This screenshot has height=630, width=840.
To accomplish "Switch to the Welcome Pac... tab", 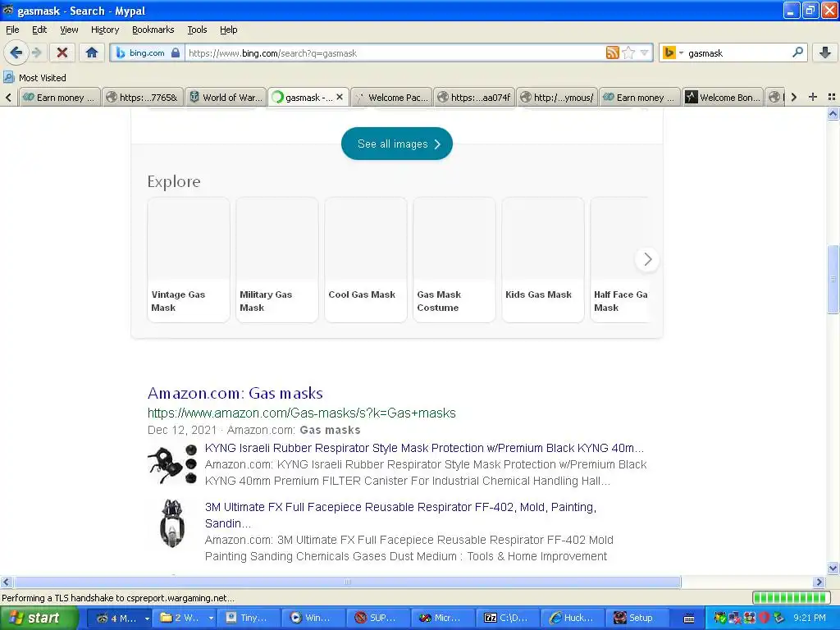I will (391, 98).
